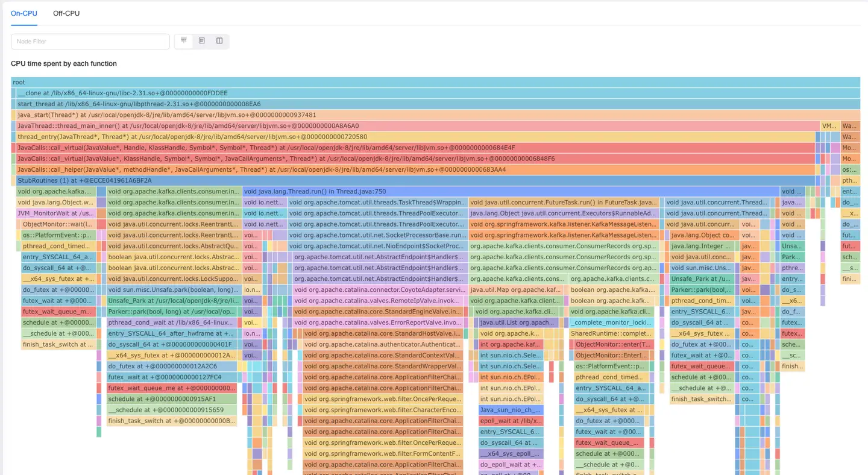This screenshot has height=475, width=868.
Task: Select the On-CPU tab
Action: click(24, 13)
